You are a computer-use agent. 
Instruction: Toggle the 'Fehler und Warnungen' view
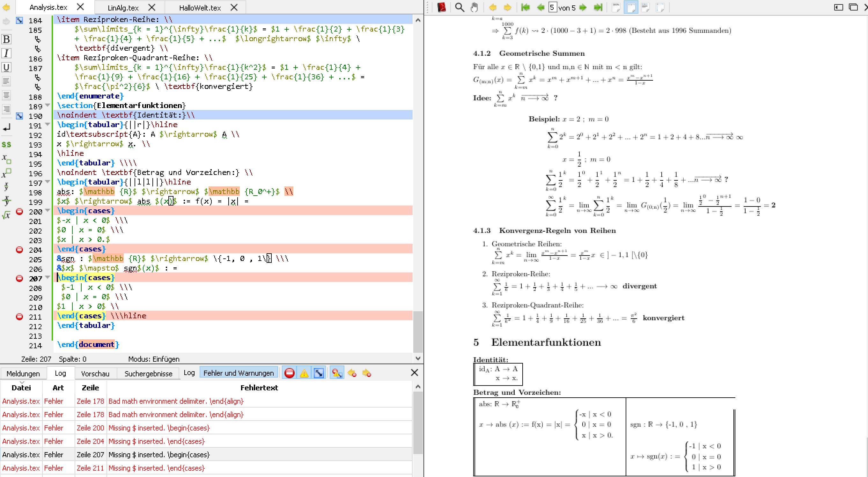[x=239, y=373]
